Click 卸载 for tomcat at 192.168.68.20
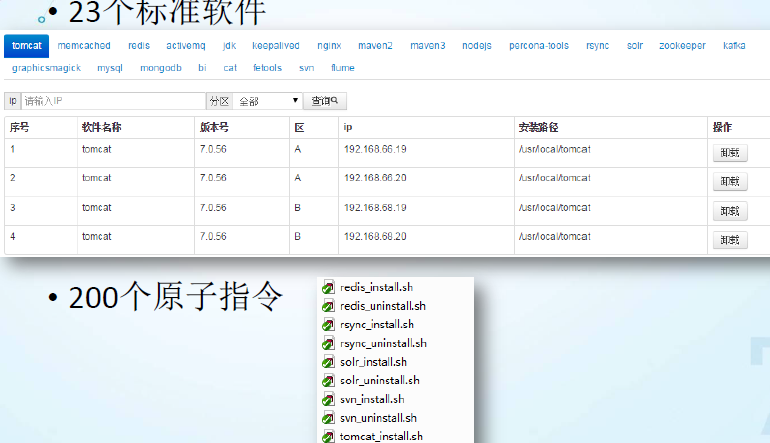Screen dimensions: 770x443 730,240
